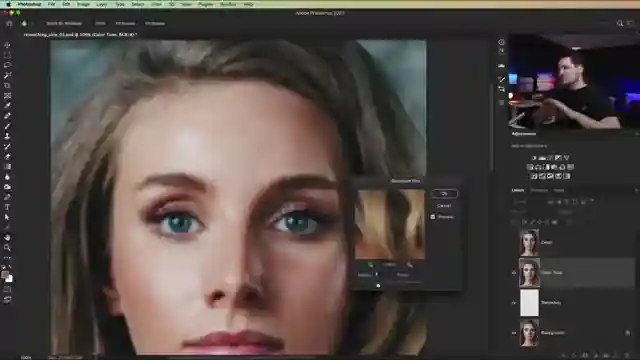Viewport: 640px width, 360px height.
Task: Click zoom in in Gaussian Blur dialog
Action: point(409,265)
